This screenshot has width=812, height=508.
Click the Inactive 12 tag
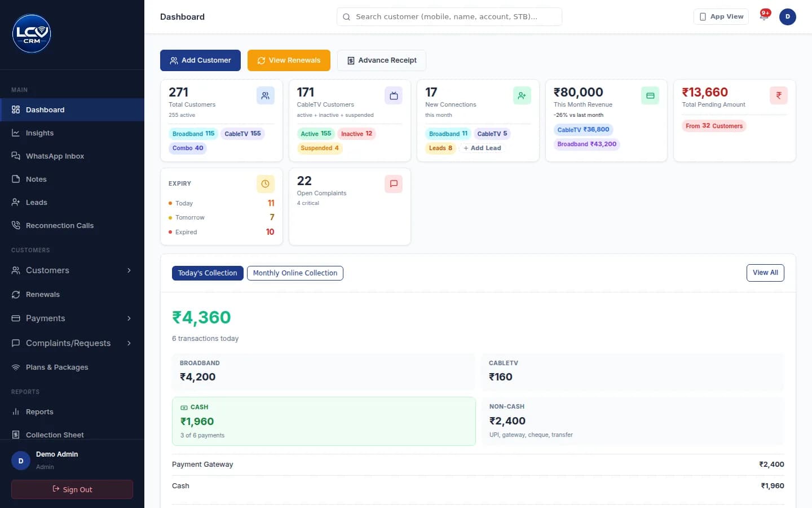click(356, 134)
